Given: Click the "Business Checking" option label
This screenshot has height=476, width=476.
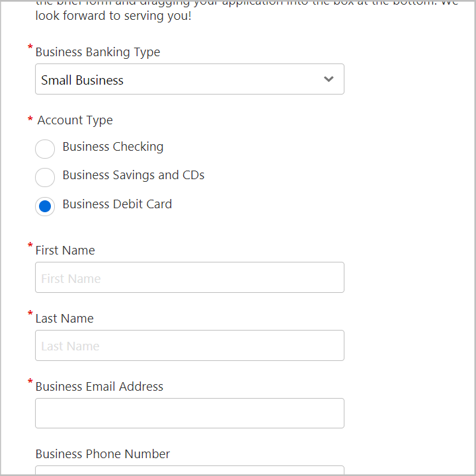Looking at the screenshot, I should click(x=113, y=147).
